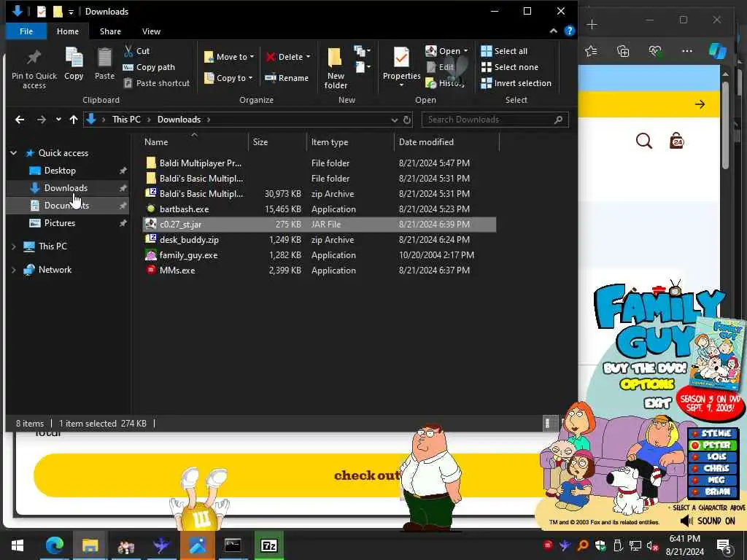Open the Move to dropdown
The height and width of the screenshot is (560, 747).
click(229, 57)
